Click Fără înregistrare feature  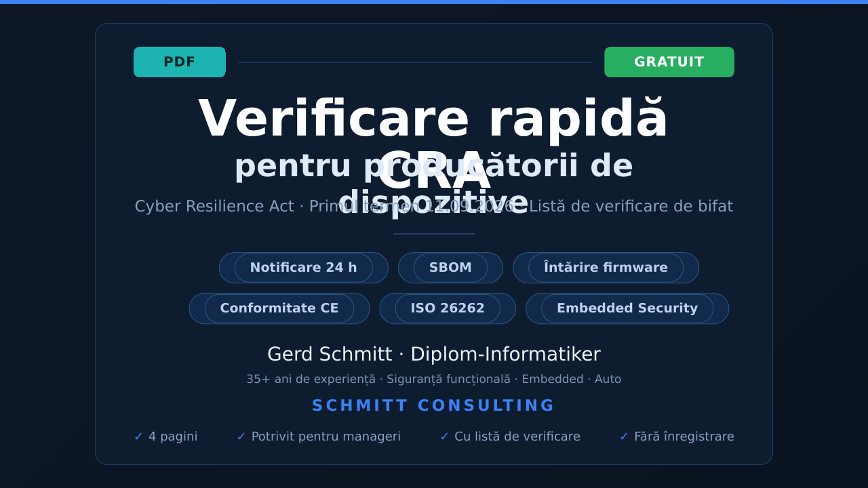[677, 436]
